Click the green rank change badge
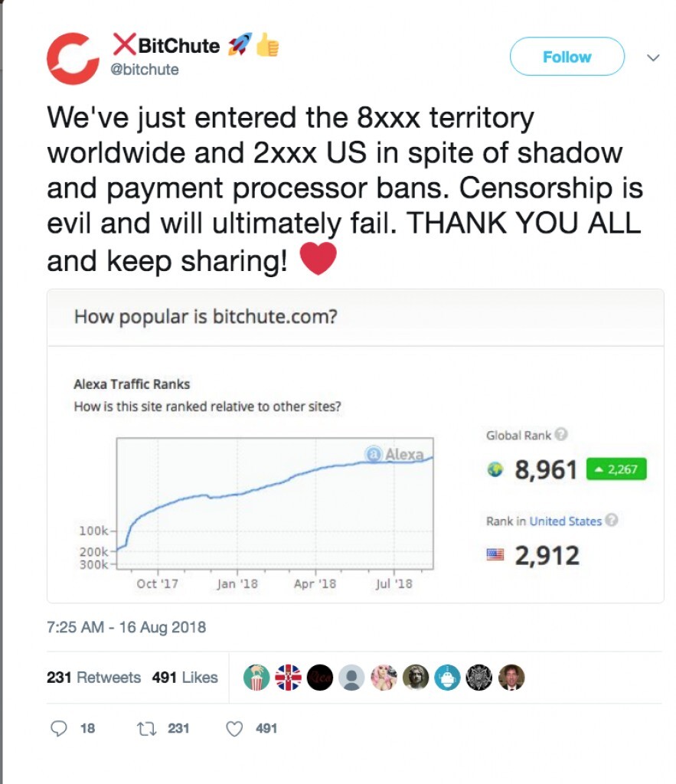676x784 pixels. pos(616,469)
